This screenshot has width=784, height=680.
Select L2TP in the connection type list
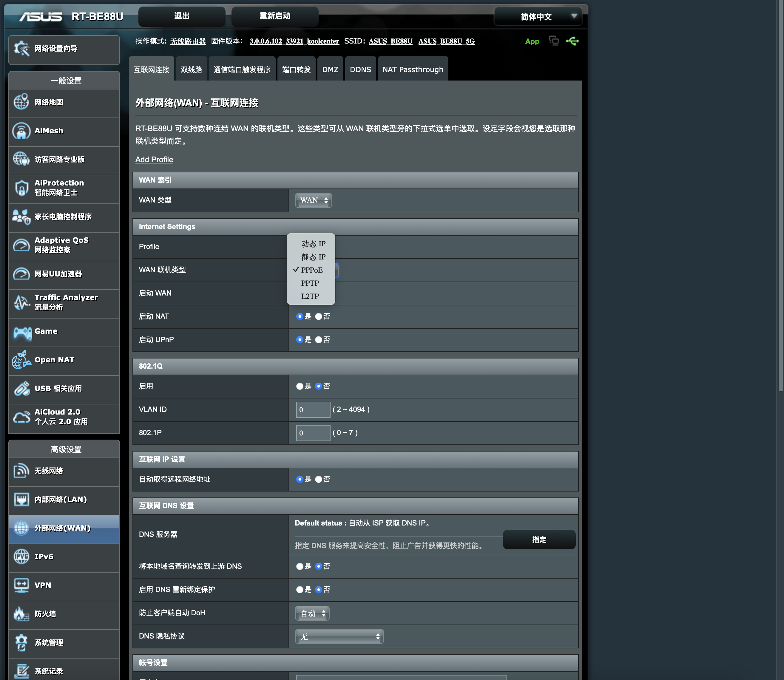pos(311,296)
